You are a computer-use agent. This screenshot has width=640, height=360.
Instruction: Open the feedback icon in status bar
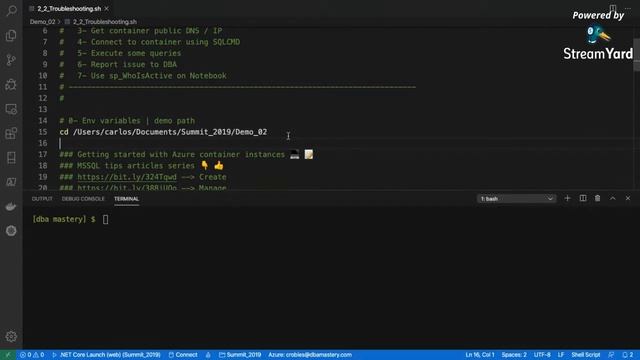[611, 355]
